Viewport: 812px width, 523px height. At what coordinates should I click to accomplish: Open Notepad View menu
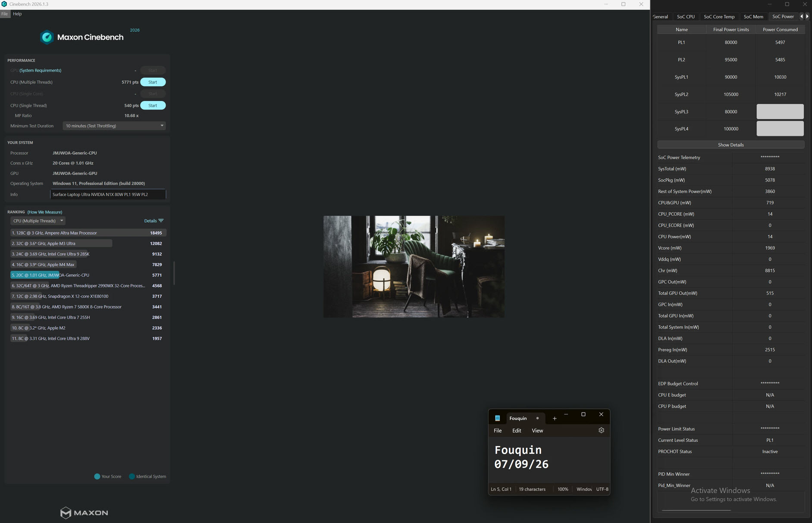[537, 431]
